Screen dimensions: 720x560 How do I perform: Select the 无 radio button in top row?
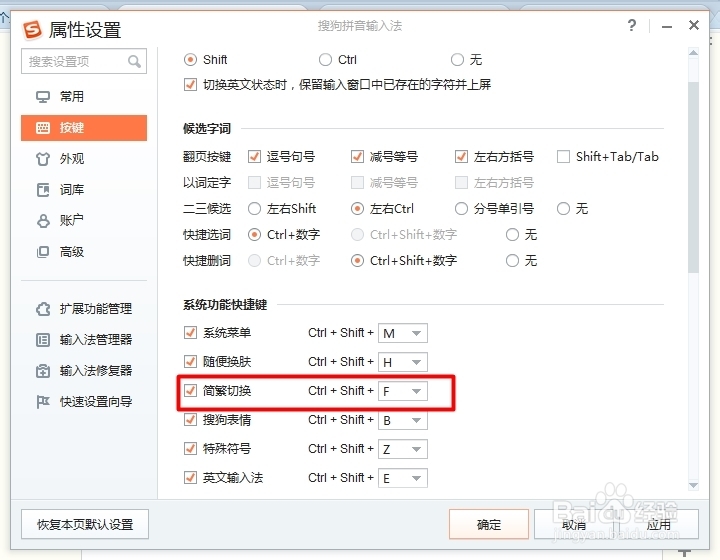[x=457, y=60]
